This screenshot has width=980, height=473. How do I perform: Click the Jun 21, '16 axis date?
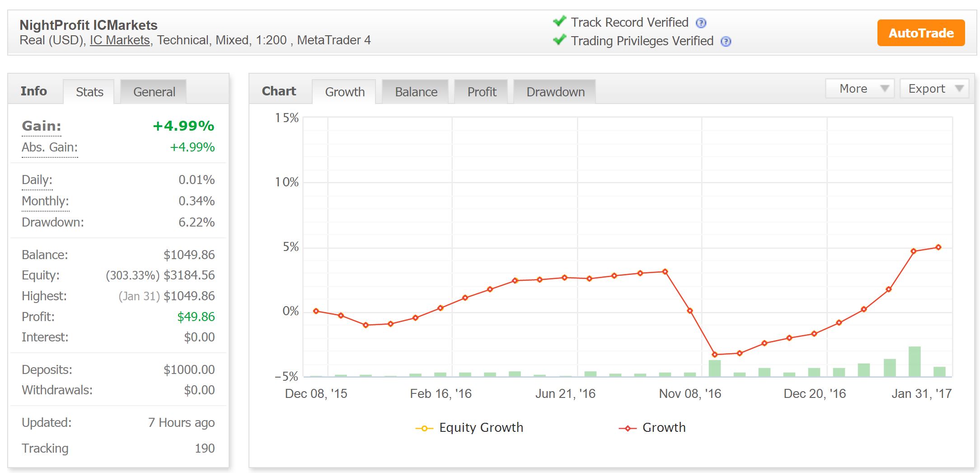click(565, 394)
